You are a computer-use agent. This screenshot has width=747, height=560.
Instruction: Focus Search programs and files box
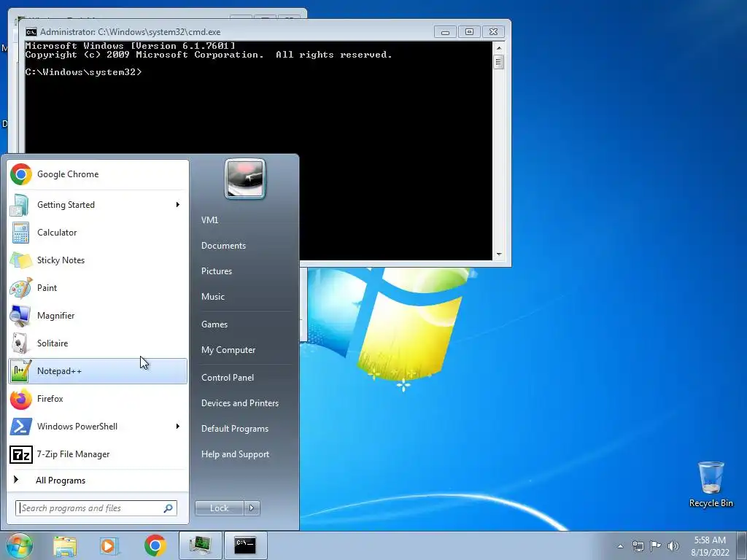[96, 508]
